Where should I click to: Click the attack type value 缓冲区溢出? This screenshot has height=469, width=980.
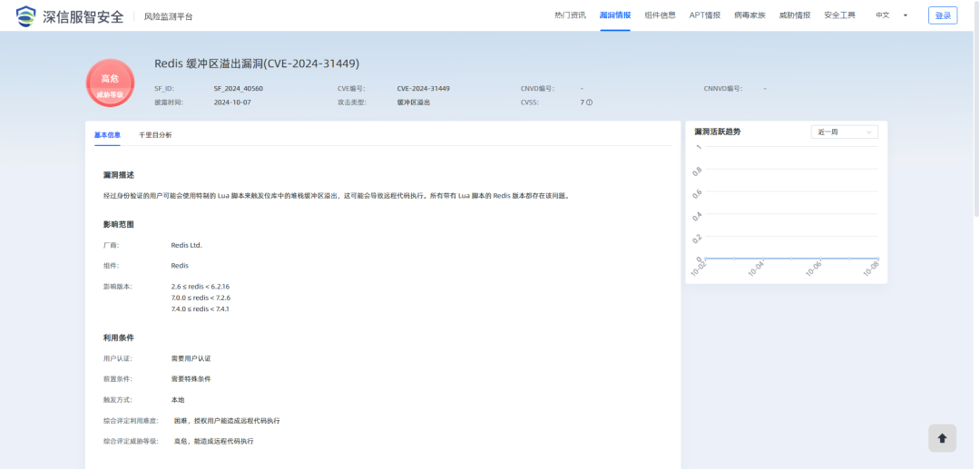[413, 102]
